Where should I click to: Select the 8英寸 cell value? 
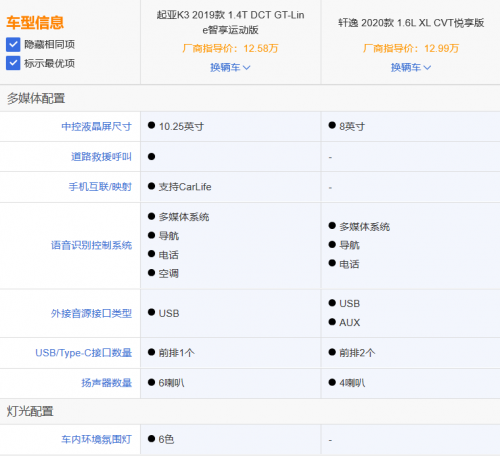click(352, 127)
